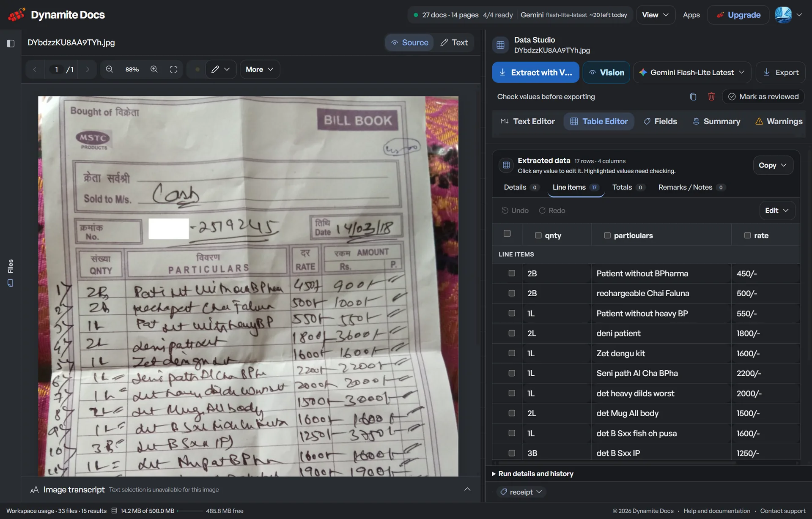Screen dimensions: 812x519
Task: Expand Run details and history
Action: click(532, 474)
